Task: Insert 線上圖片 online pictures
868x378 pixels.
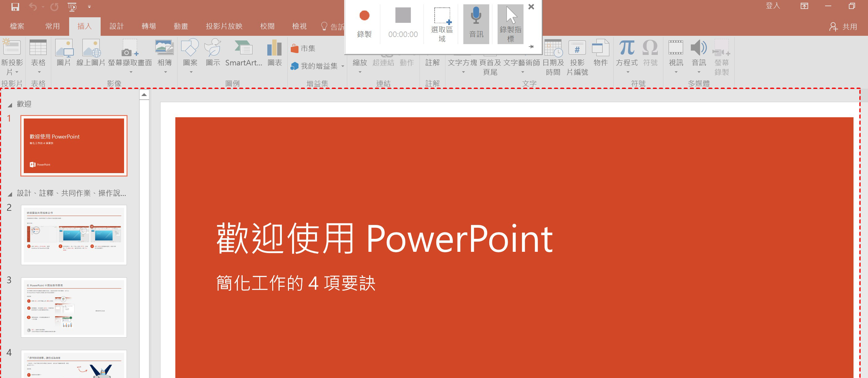Action: (91, 52)
